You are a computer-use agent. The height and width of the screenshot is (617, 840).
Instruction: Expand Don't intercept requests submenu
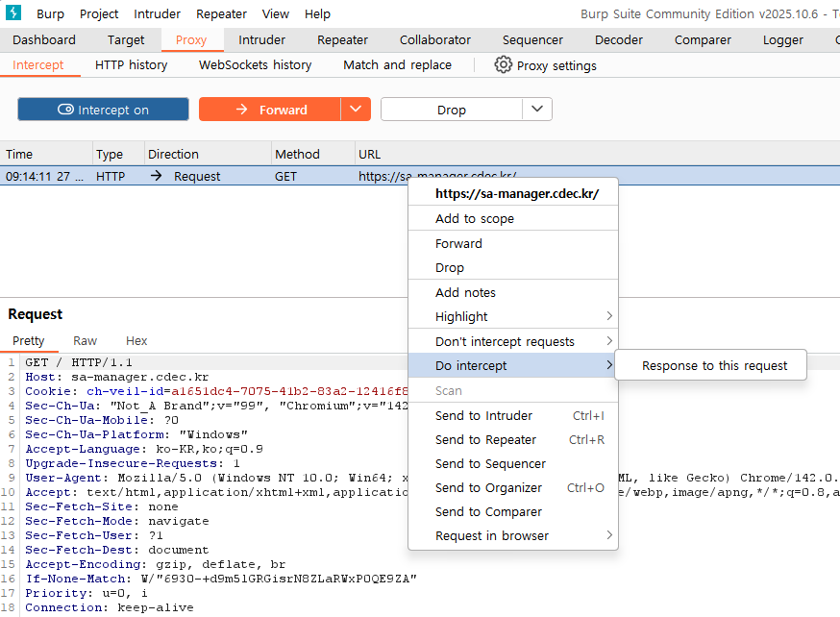(x=513, y=342)
